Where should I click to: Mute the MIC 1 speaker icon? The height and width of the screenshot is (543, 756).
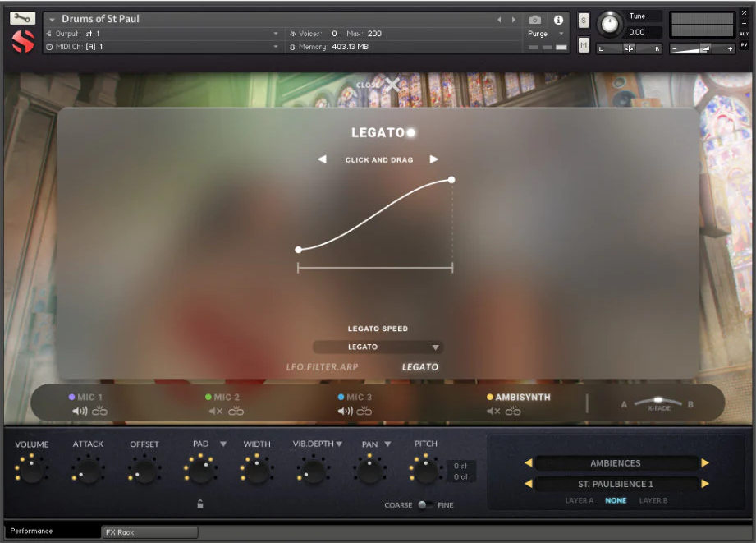[79, 412]
